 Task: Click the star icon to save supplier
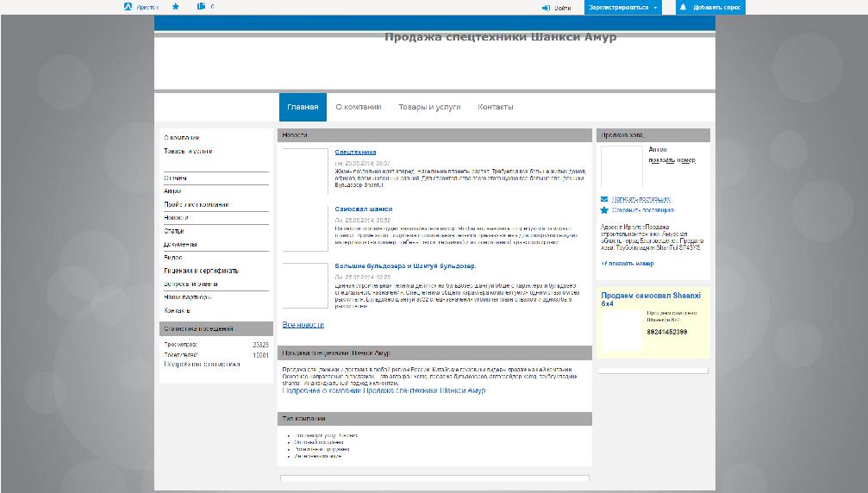604,210
